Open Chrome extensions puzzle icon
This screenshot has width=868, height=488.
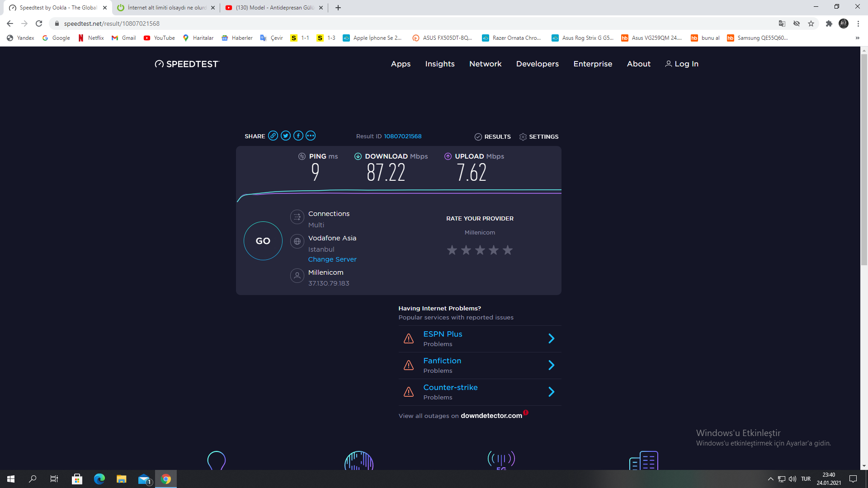point(829,23)
